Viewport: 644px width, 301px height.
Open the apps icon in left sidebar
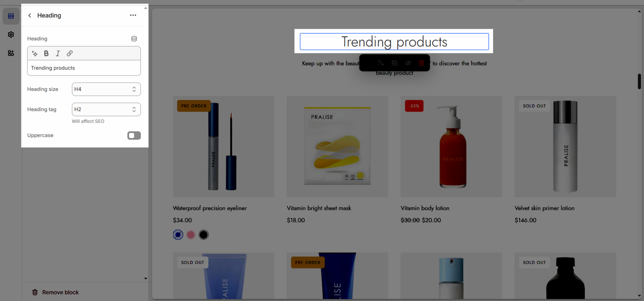click(11, 53)
